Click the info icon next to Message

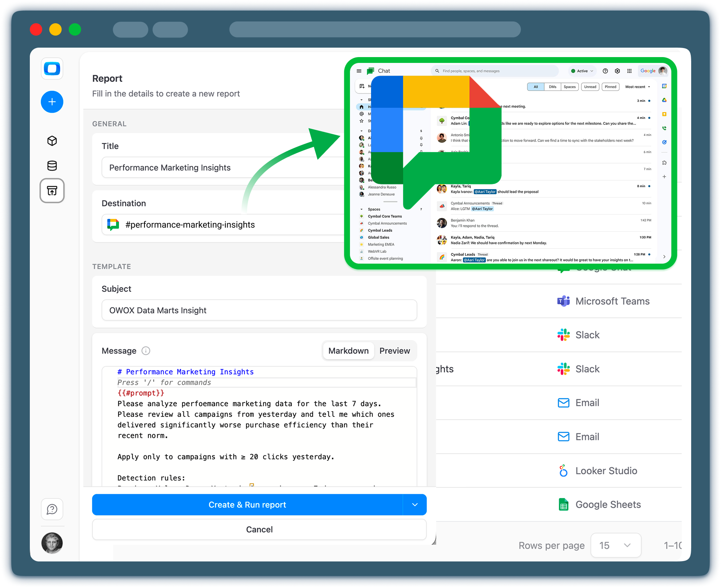(146, 351)
